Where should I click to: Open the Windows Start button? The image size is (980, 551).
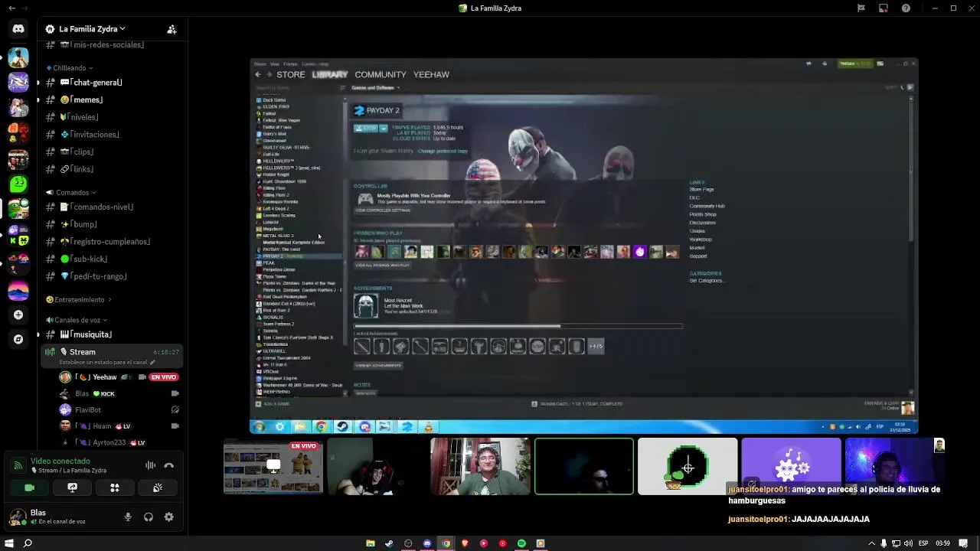(9, 543)
